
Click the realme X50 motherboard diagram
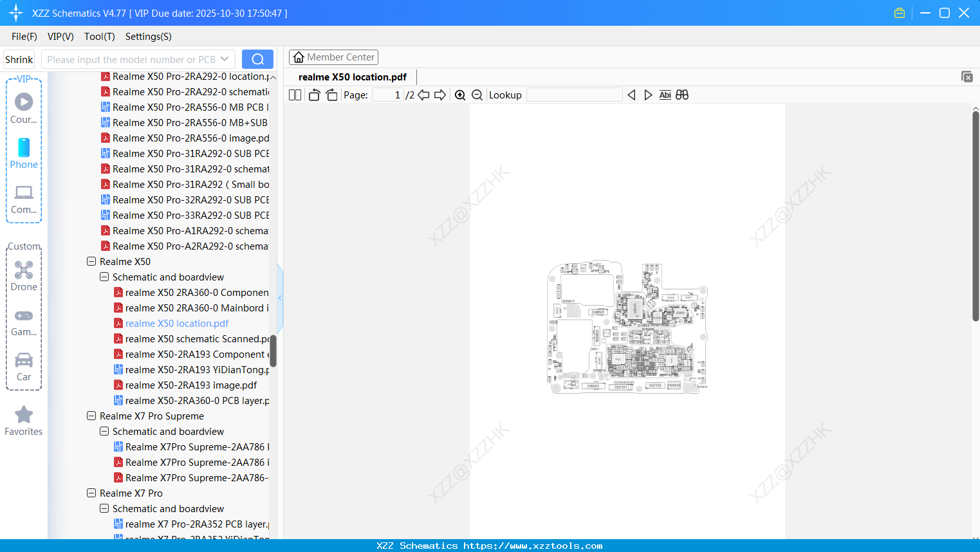(x=627, y=327)
